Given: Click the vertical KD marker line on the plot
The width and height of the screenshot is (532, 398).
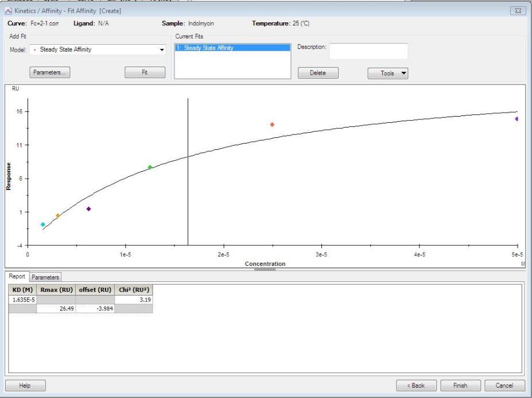Looking at the screenshot, I should tap(188, 172).
